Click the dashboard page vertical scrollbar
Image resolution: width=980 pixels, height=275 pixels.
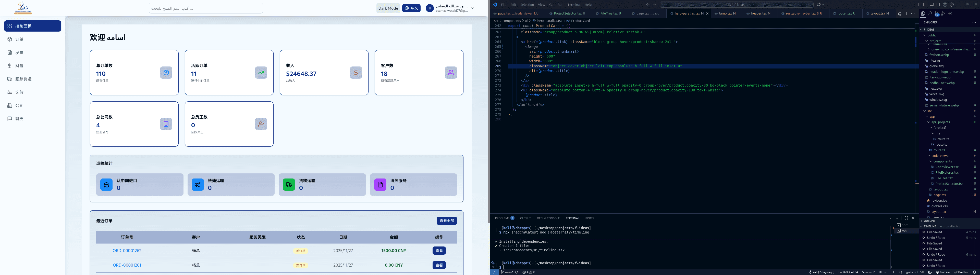click(489, 120)
